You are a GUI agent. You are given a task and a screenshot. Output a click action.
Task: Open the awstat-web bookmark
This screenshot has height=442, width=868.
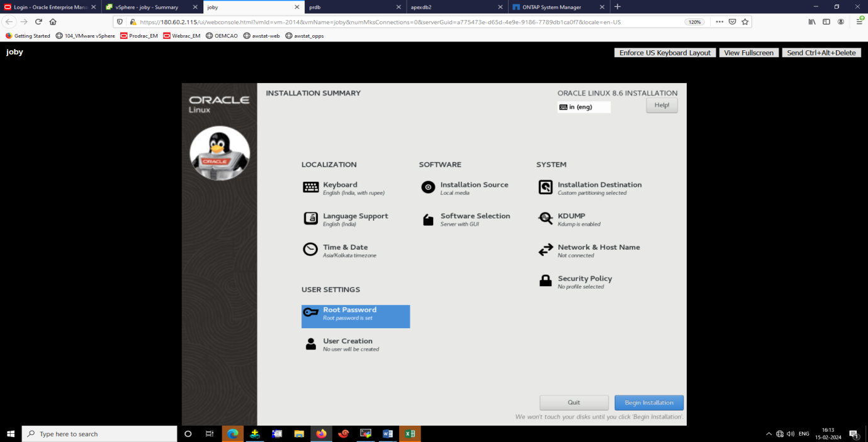click(262, 36)
